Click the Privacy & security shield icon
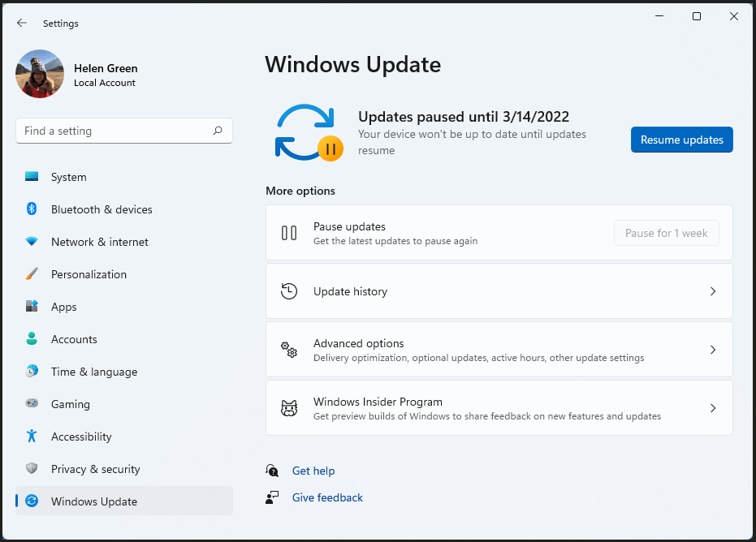The image size is (756, 542). [32, 468]
